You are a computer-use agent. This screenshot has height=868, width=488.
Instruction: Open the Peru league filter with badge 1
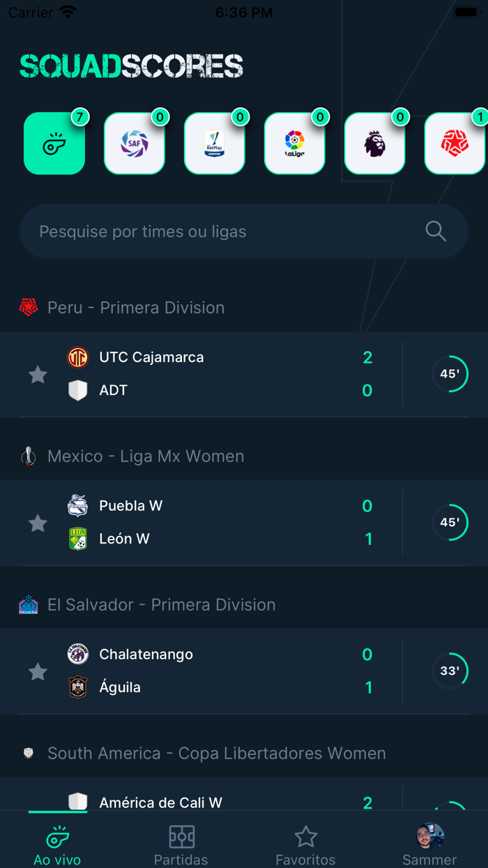pyautogui.click(x=455, y=144)
